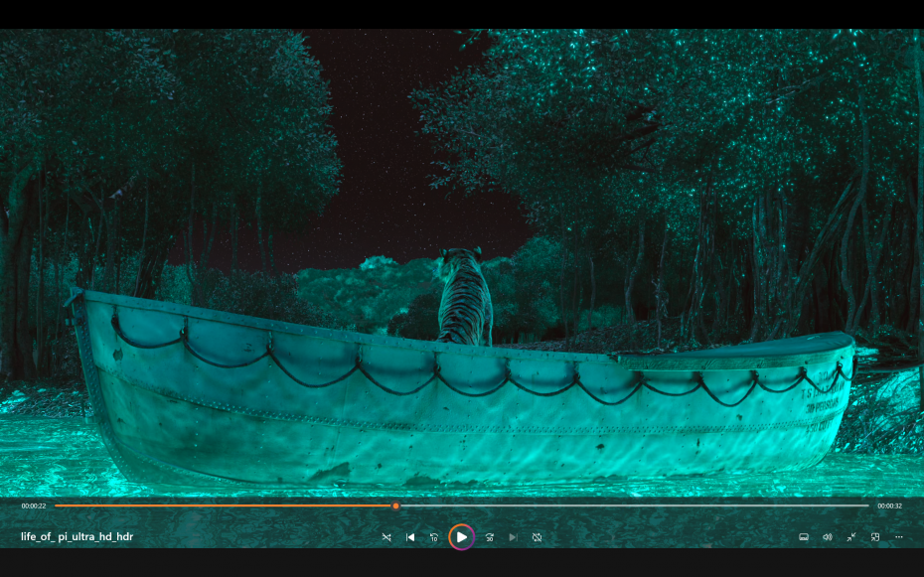Skip back 10 seconds
Image resolution: width=924 pixels, height=577 pixels.
click(x=434, y=537)
